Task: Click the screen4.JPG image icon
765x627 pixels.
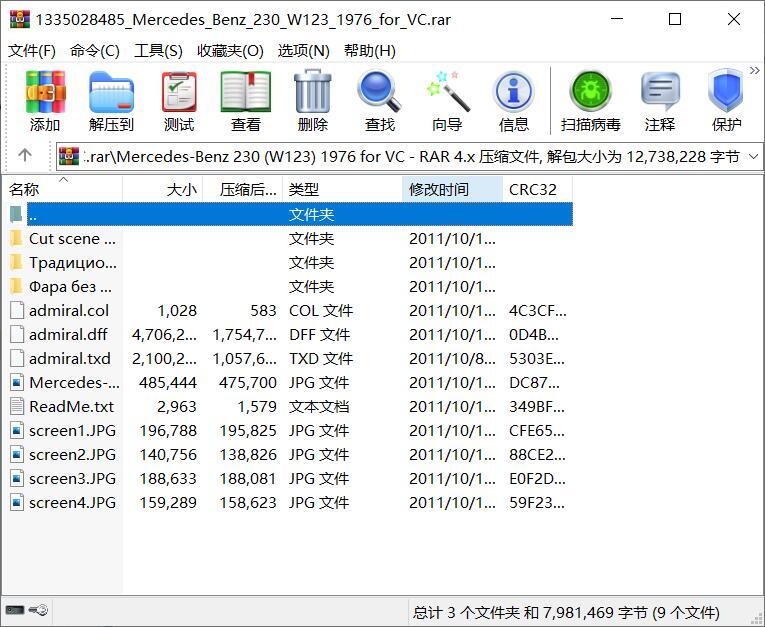Action: tap(17, 502)
